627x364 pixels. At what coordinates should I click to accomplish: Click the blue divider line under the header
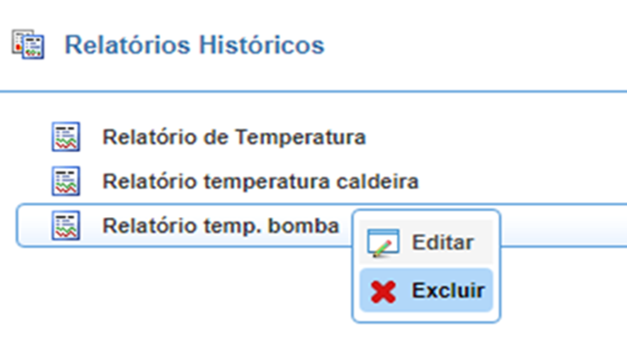(313, 92)
